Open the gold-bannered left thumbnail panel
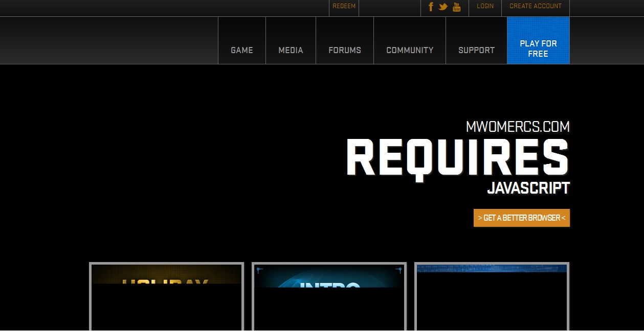The height and width of the screenshot is (331, 644). click(x=167, y=296)
